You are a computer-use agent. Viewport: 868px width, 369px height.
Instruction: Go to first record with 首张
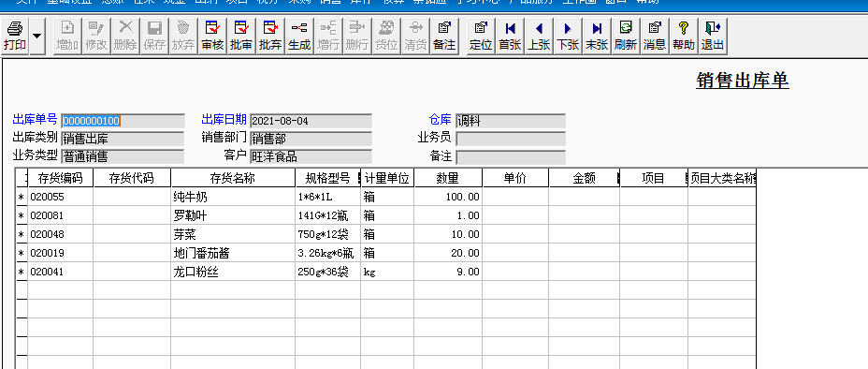510,36
